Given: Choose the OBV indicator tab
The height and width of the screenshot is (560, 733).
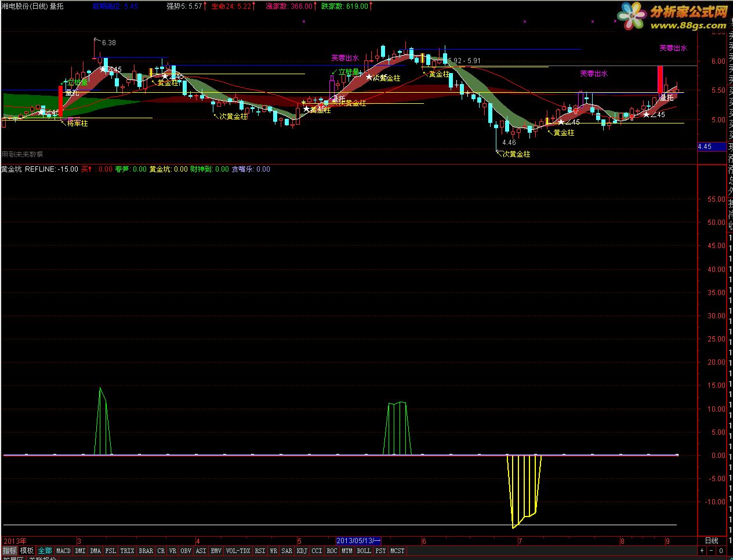Looking at the screenshot, I should click(186, 551).
